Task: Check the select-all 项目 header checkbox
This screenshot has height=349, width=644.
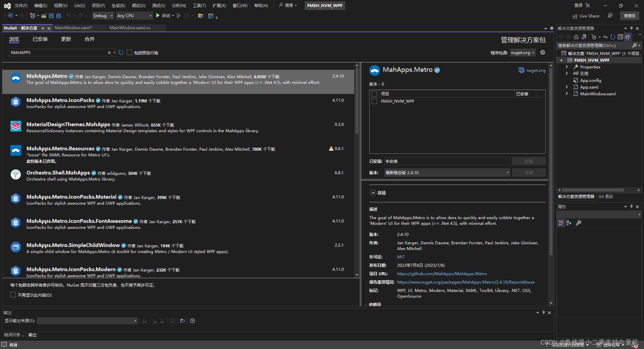Action: [374, 94]
